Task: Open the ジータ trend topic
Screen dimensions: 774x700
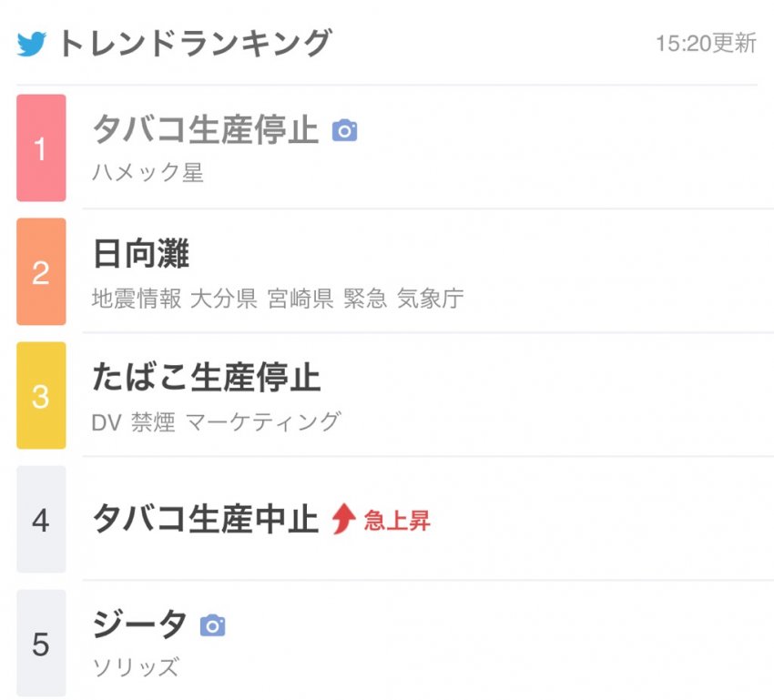Action: click(139, 624)
